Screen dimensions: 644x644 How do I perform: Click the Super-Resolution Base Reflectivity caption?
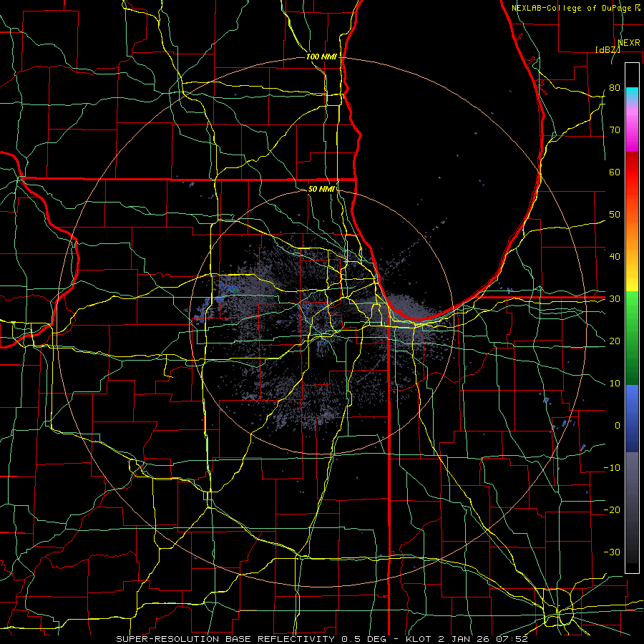tap(321, 639)
